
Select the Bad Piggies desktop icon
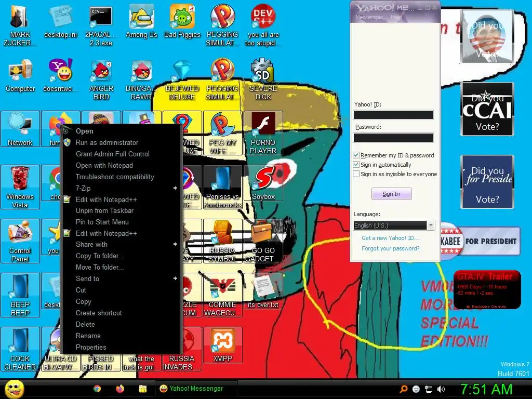pyautogui.click(x=182, y=21)
